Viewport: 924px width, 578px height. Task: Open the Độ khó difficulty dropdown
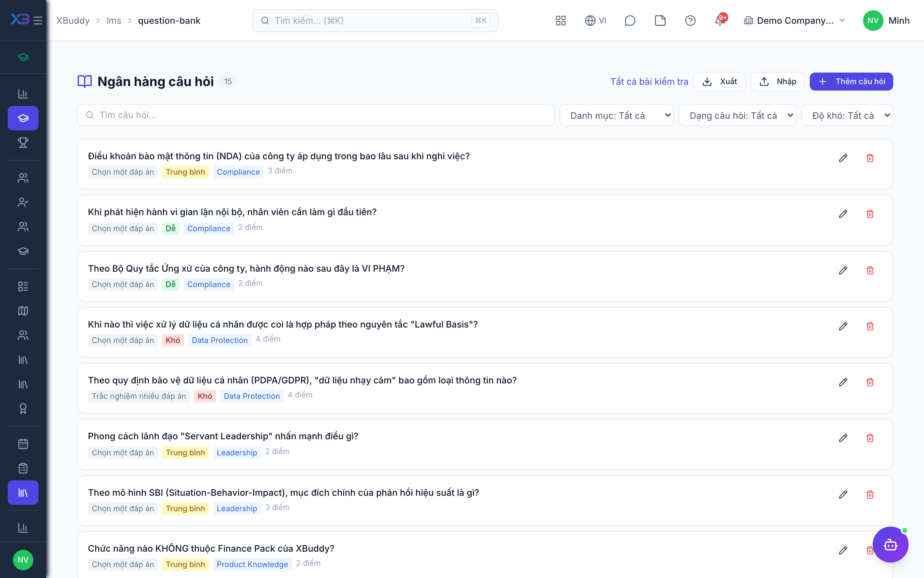847,115
